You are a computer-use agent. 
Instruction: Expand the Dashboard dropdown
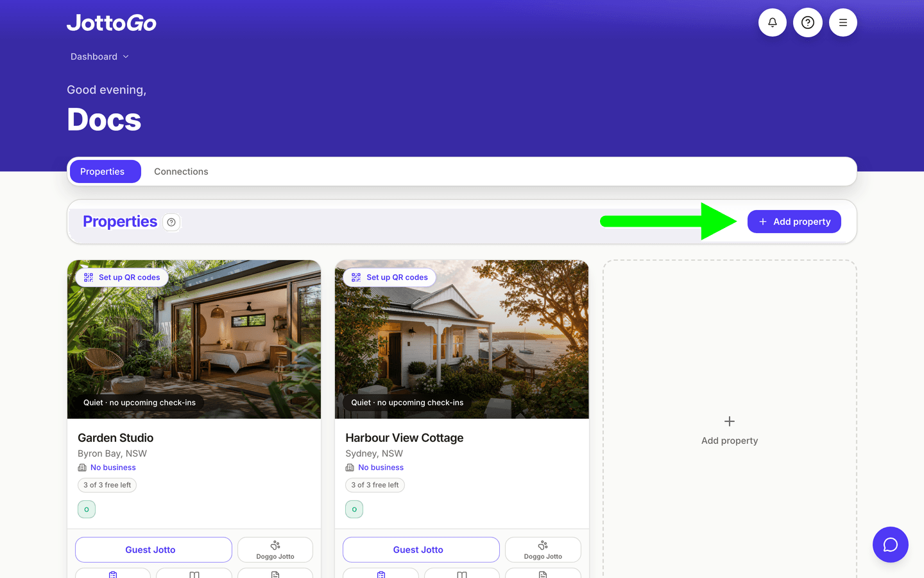point(100,57)
